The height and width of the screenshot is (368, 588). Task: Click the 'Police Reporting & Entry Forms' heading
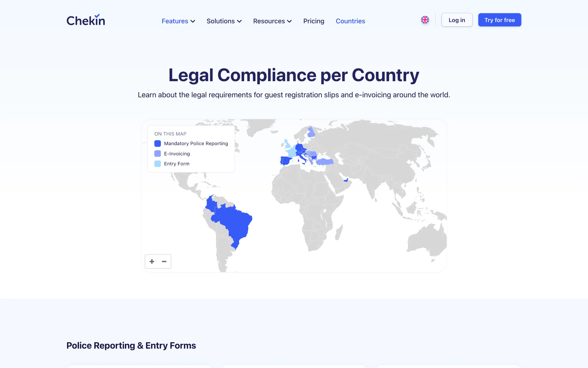click(131, 346)
